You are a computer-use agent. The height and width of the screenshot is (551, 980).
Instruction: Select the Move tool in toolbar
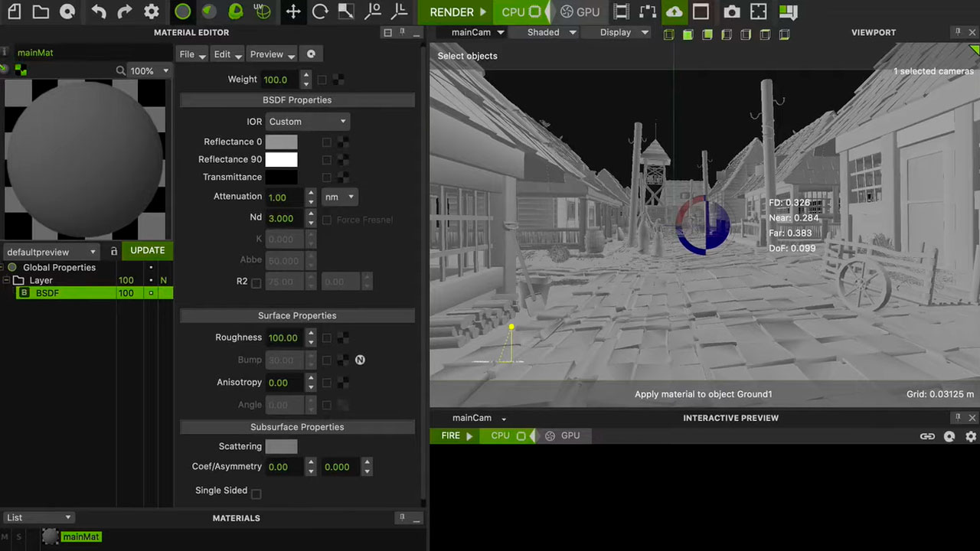pos(293,11)
